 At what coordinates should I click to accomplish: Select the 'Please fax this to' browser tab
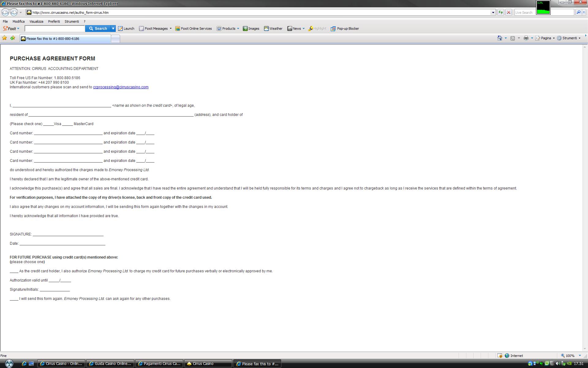(65, 39)
